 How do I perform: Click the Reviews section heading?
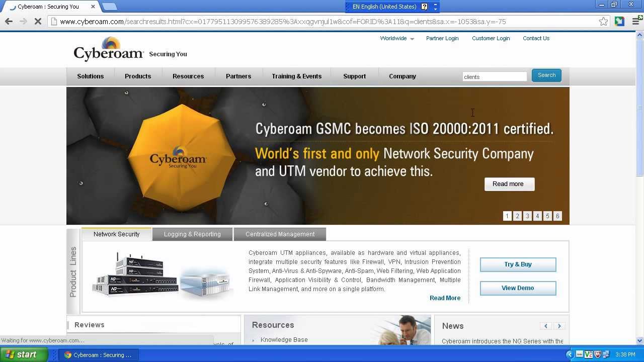tap(90, 325)
